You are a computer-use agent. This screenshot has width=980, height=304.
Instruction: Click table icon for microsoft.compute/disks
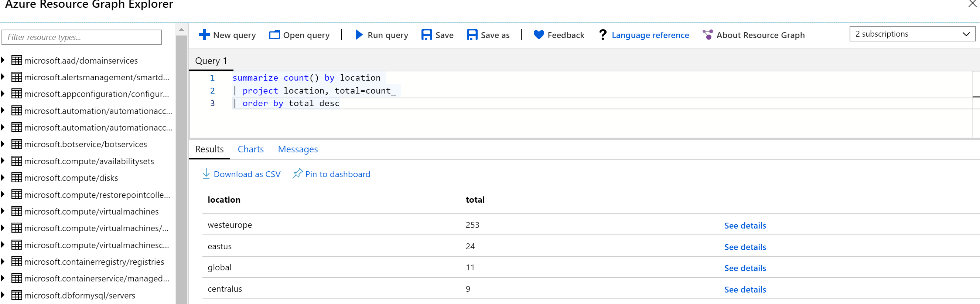pos(17,178)
